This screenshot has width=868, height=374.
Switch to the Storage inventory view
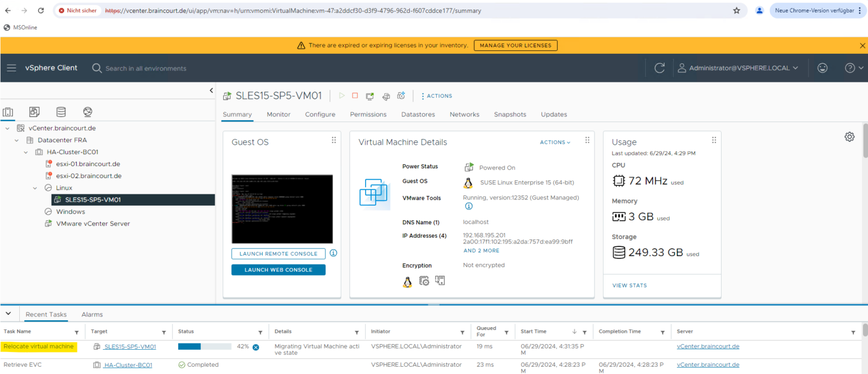point(61,111)
